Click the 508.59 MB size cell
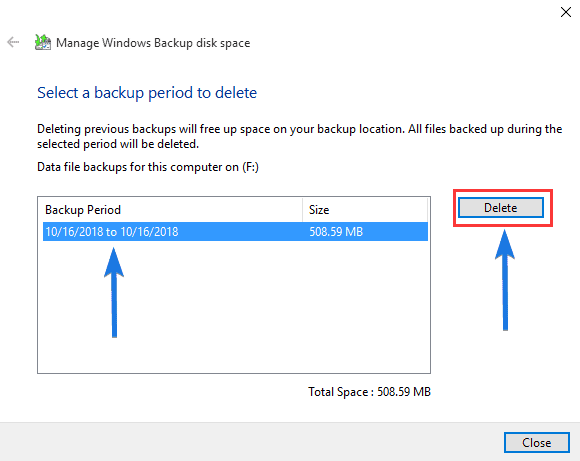 pos(336,232)
